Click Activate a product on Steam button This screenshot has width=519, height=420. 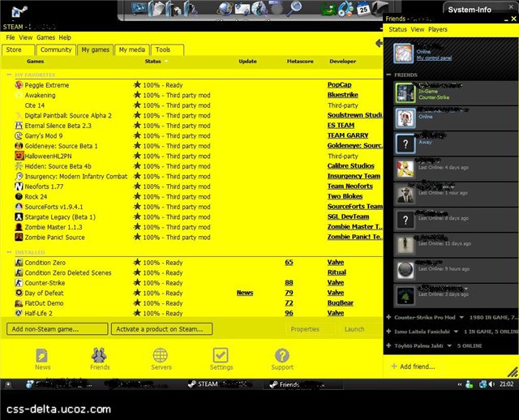pyautogui.click(x=161, y=329)
